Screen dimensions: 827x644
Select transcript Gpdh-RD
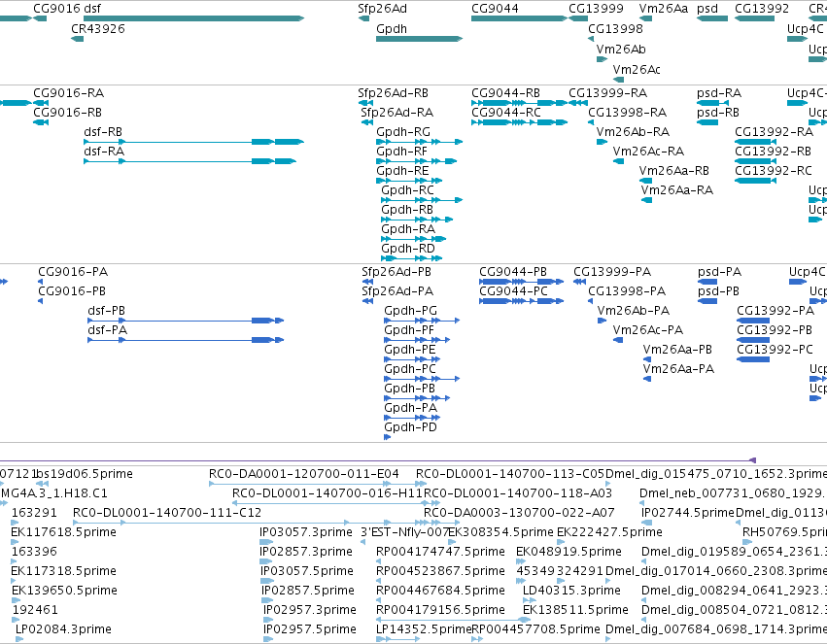411,258
